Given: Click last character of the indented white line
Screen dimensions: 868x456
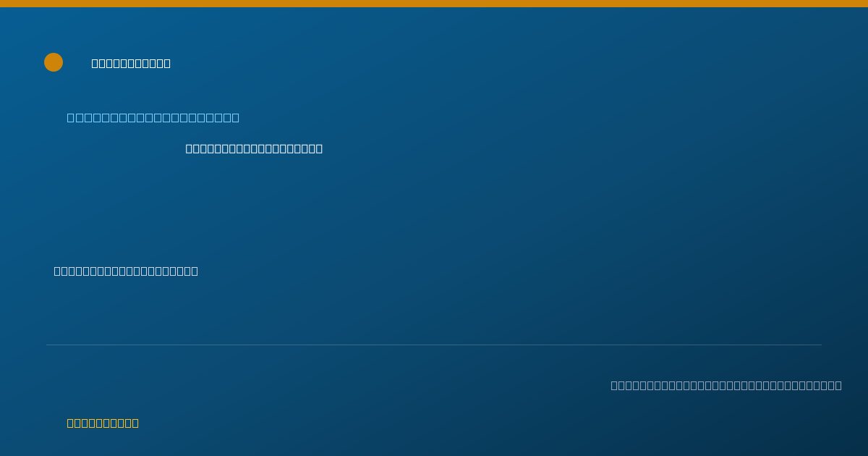Looking at the screenshot, I should (x=319, y=148).
